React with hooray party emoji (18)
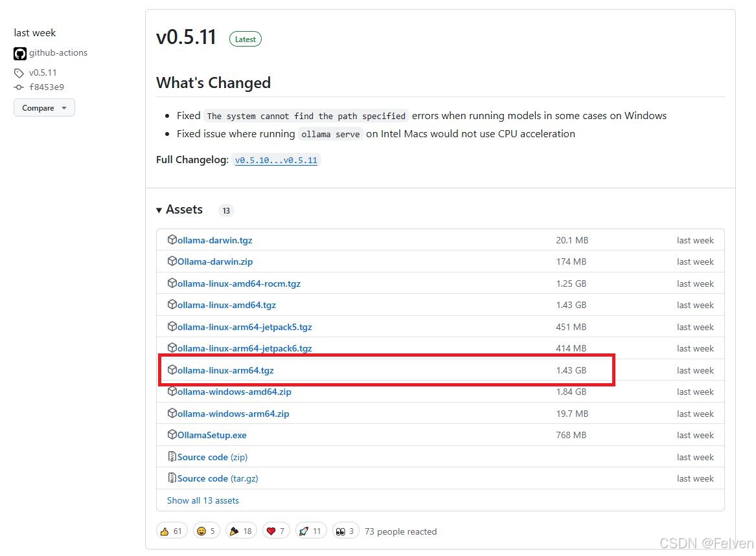The width and height of the screenshot is (756, 556). click(x=241, y=531)
